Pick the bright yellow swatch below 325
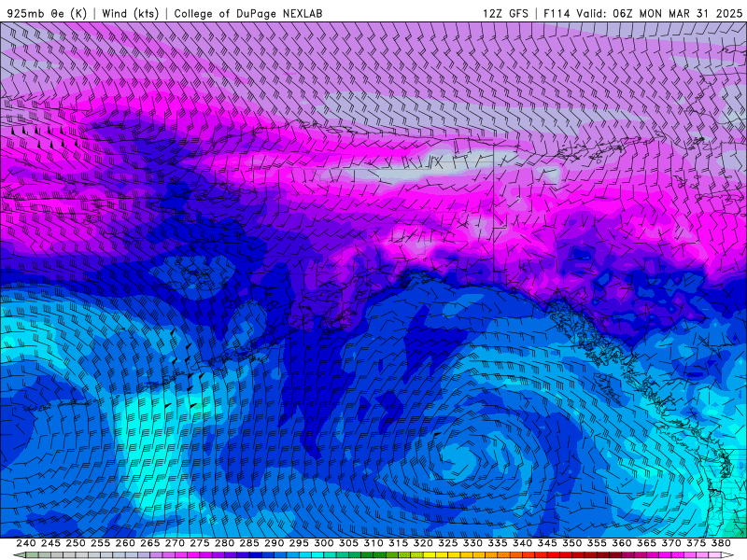Image resolution: width=747 pixels, height=560 pixels. pos(442,555)
